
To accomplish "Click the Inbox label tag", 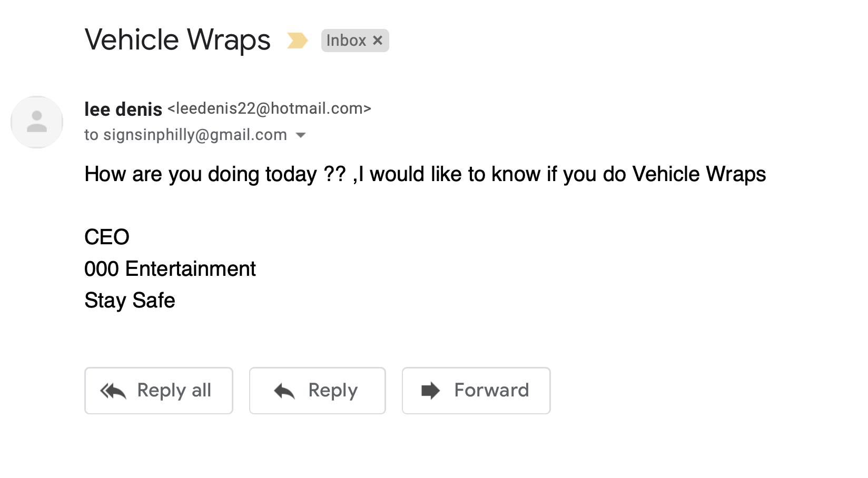I will pyautogui.click(x=346, y=41).
